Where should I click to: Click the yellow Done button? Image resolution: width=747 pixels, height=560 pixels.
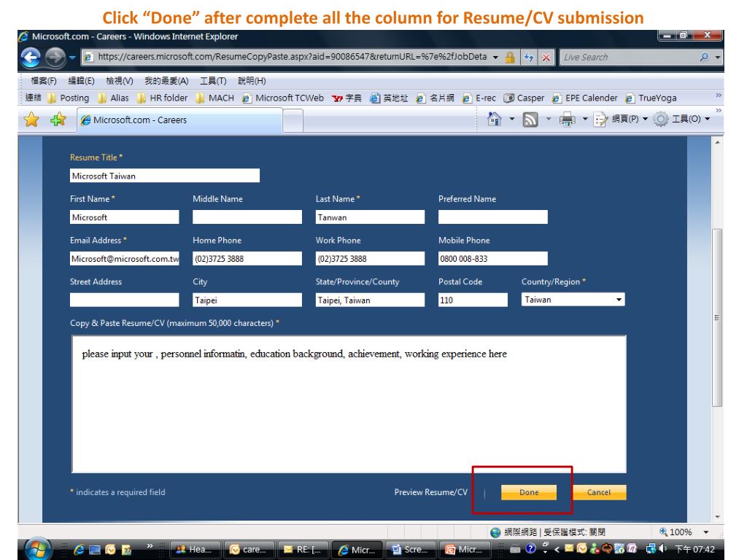529,492
